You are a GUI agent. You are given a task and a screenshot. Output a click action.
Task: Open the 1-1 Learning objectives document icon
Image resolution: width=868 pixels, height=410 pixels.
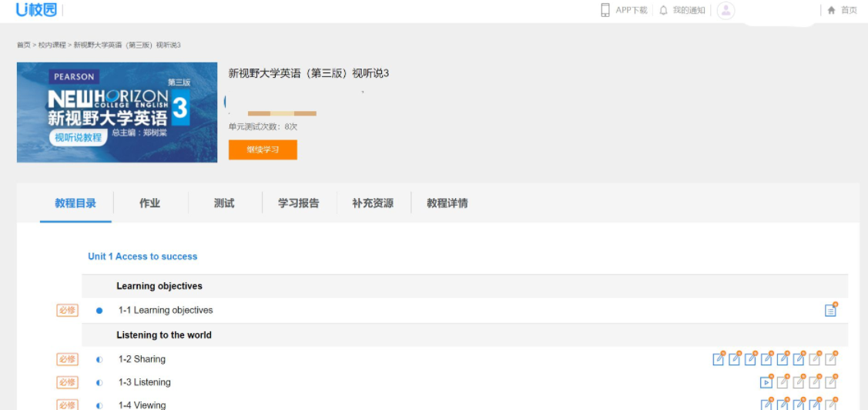830,311
